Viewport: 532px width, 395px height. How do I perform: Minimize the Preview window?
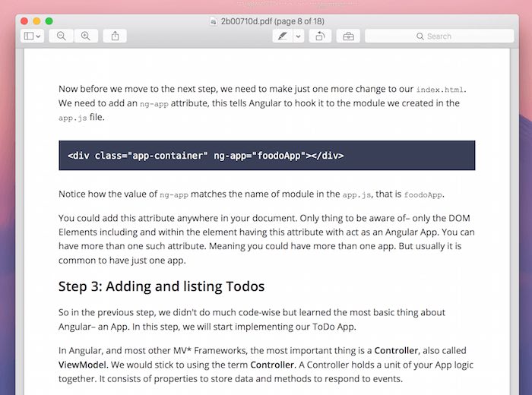point(36,21)
